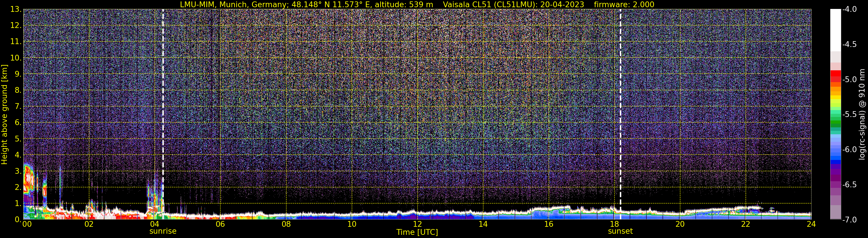Click the height tick label '7.'
Image resolution: width=868 pixels, height=238 pixels.
tap(18, 107)
